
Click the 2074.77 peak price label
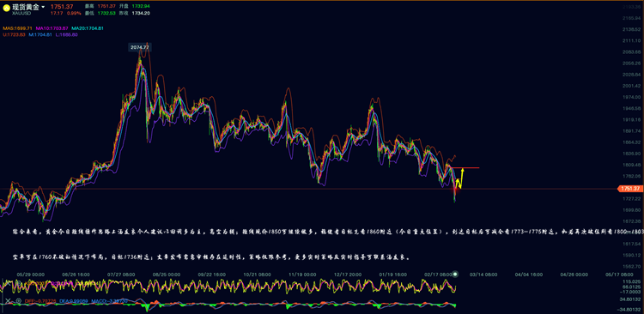(x=139, y=47)
